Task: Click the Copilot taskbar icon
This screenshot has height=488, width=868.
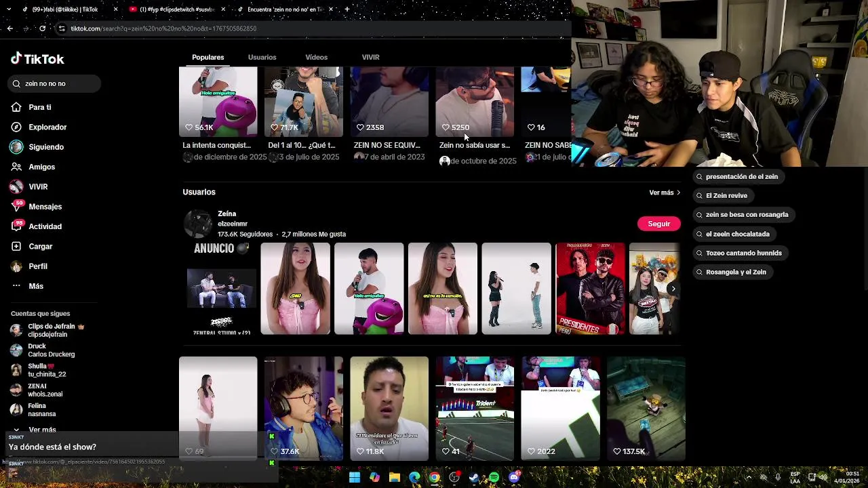Action: click(374, 478)
